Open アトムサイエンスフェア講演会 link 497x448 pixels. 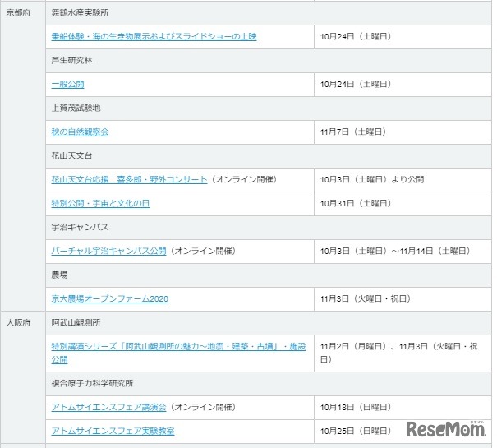point(108,407)
